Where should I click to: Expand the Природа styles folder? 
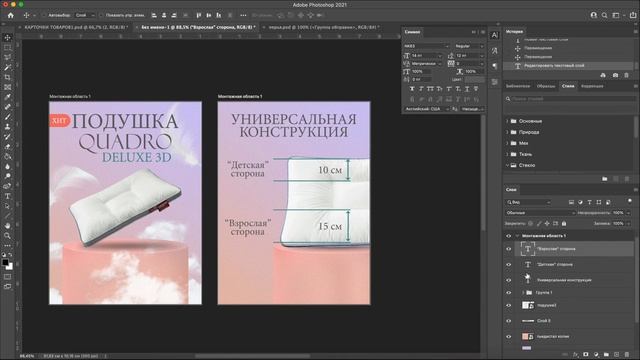[507, 132]
